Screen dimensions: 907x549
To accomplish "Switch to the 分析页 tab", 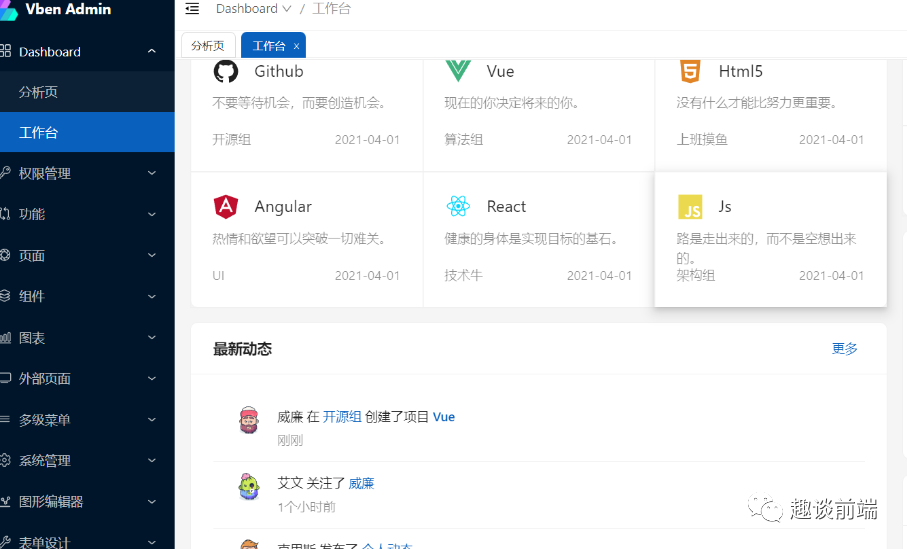I will 208,46.
